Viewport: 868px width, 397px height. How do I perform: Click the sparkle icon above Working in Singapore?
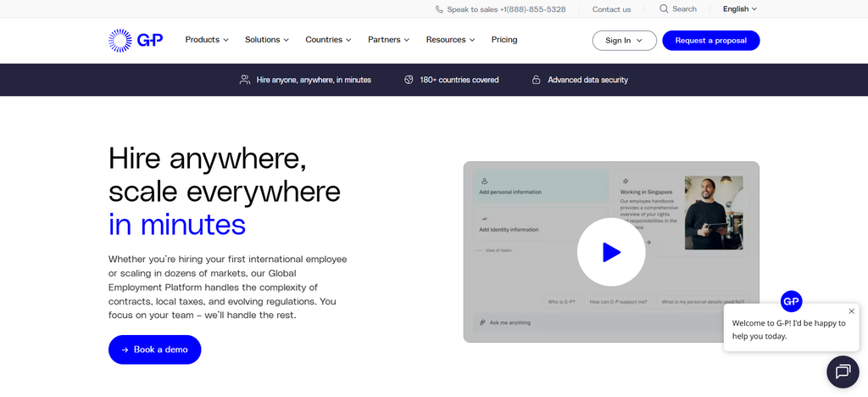pyautogui.click(x=625, y=181)
